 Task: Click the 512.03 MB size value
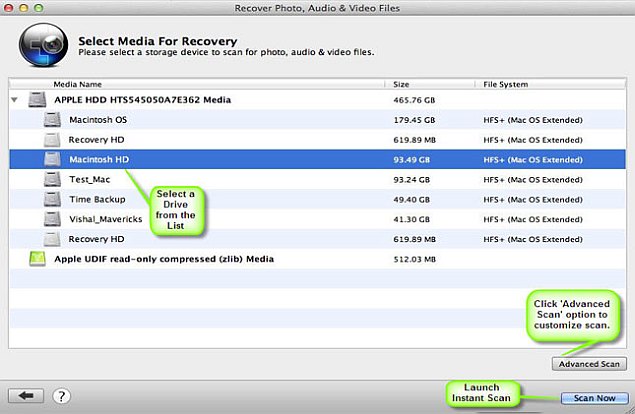click(x=414, y=259)
